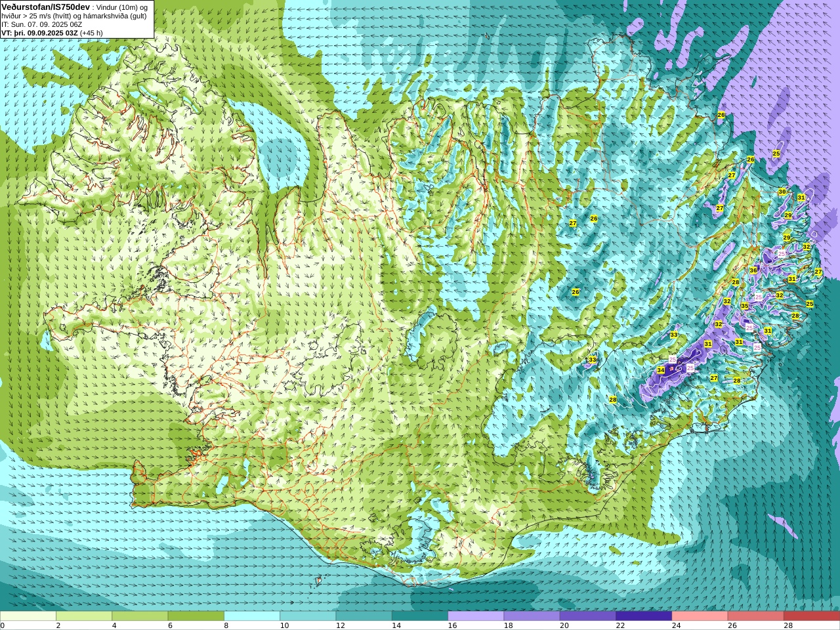Screen dimensions: 840x630
Task: Click the medium purple 18–20 m/s legend swatch
Action: pyautogui.click(x=532, y=616)
